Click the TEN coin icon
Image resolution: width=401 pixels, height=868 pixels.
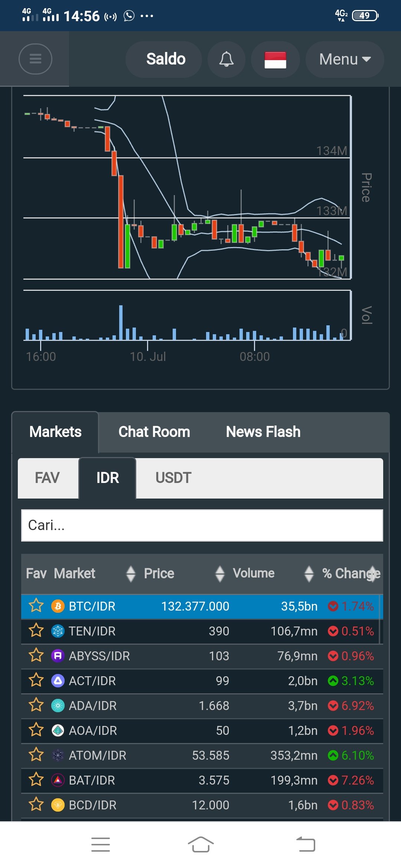[58, 631]
